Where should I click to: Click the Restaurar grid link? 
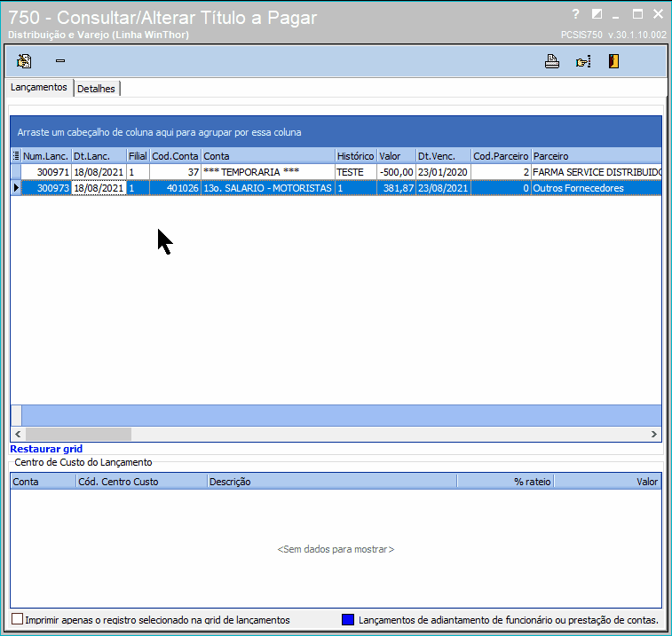click(x=46, y=449)
